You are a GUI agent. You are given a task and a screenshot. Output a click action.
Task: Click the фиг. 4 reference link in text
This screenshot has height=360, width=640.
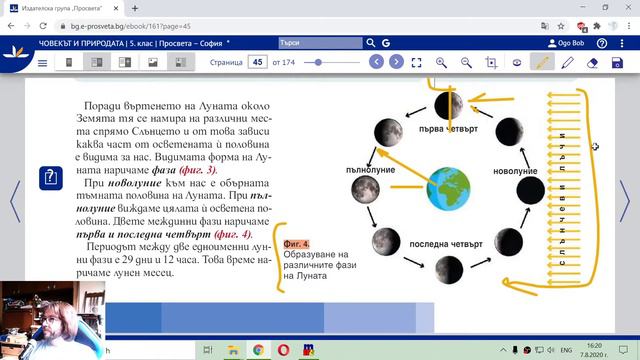pos(233,234)
